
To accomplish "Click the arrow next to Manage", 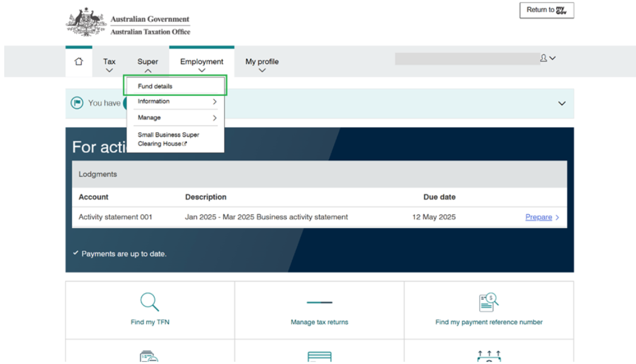I will click(x=215, y=118).
